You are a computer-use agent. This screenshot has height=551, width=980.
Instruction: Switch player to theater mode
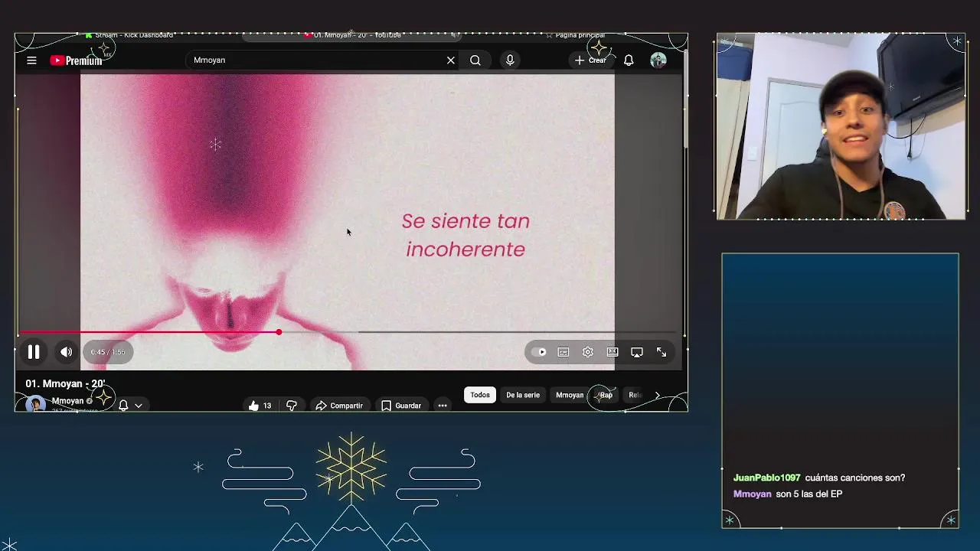612,352
